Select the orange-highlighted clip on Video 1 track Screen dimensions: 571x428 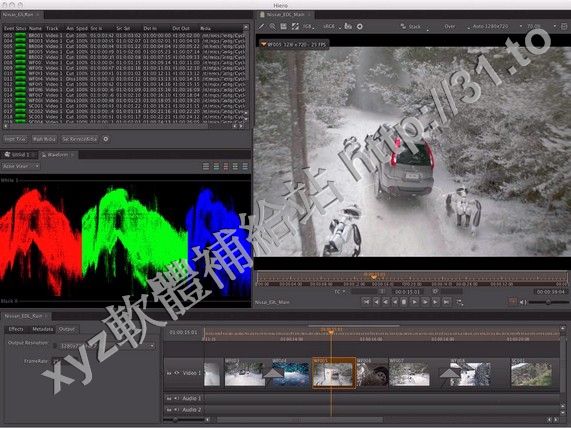[x=334, y=372]
